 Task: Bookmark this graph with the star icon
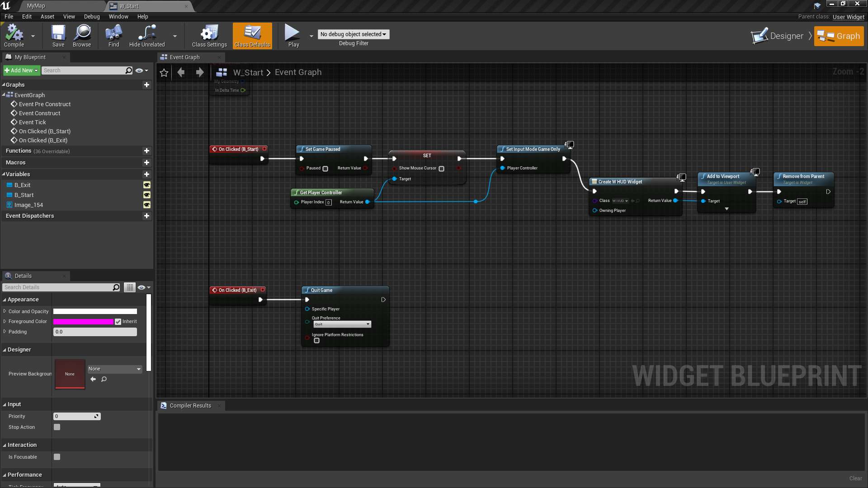(164, 72)
